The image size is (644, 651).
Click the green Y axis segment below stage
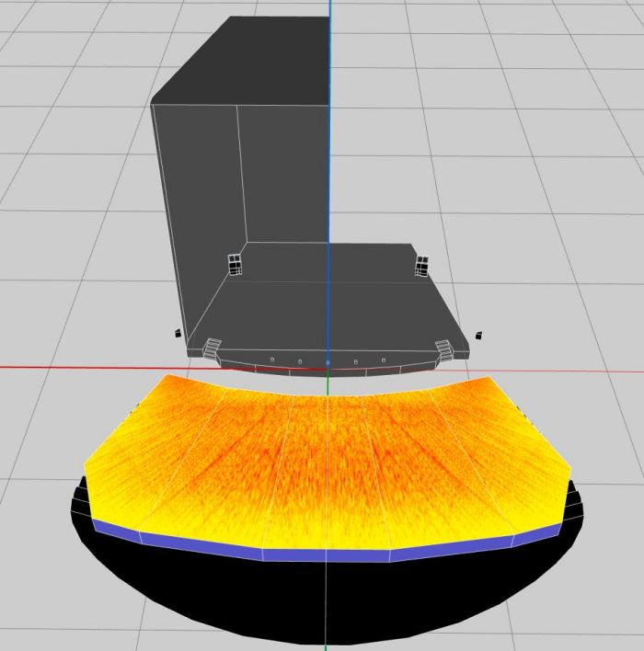coord(328,386)
